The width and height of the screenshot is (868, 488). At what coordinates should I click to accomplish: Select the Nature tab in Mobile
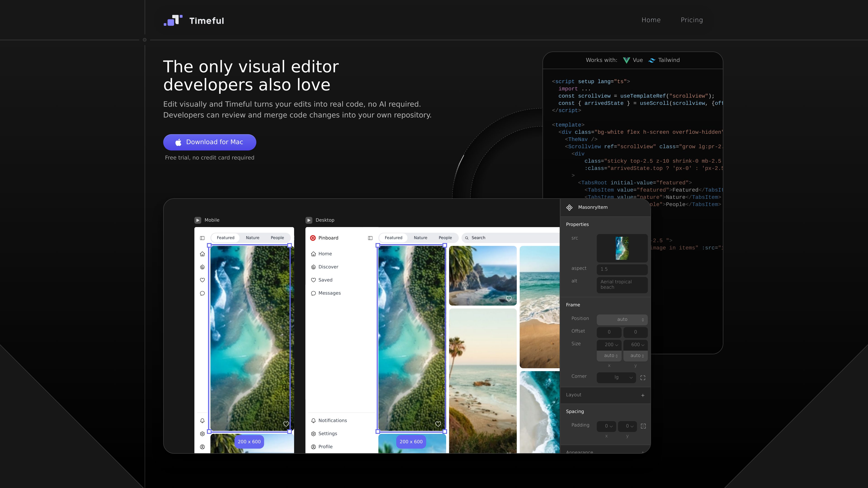point(252,238)
